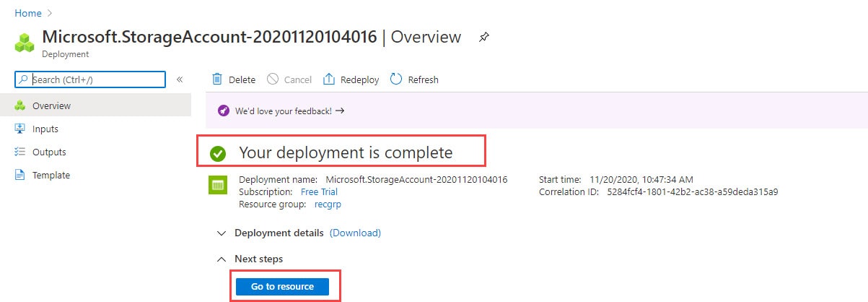Image resolution: width=868 pixels, height=302 pixels.
Task: Click the Download deployment details link
Action: [x=355, y=233]
